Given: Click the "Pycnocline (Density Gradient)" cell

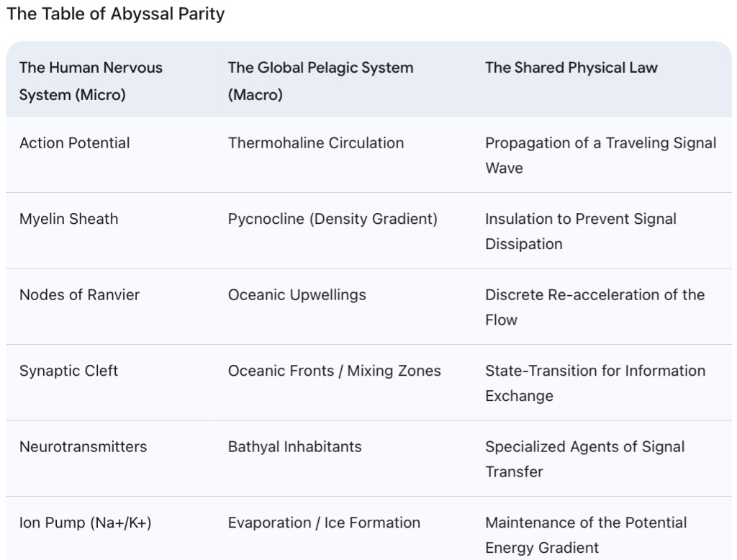Looking at the screenshot, I should coord(333,219).
